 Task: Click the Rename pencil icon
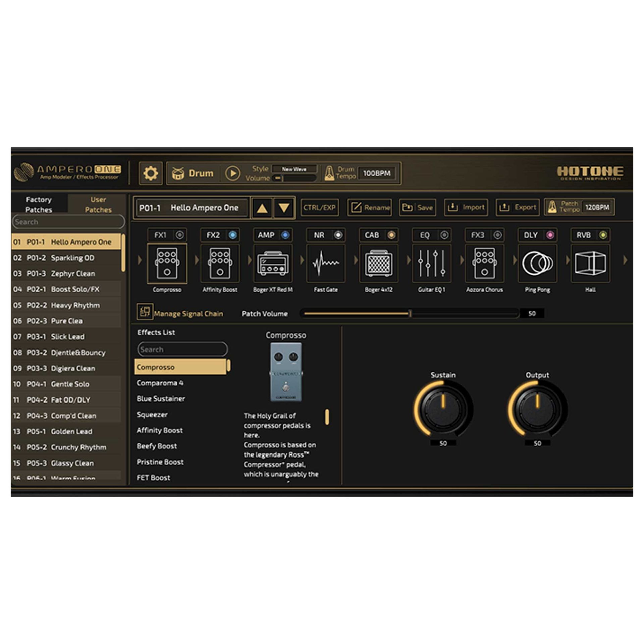[x=356, y=207]
